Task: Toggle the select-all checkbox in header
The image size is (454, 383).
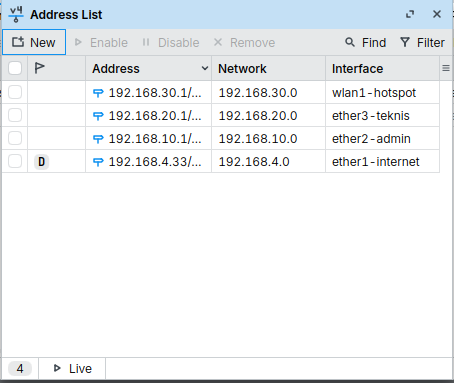Action: click(15, 68)
